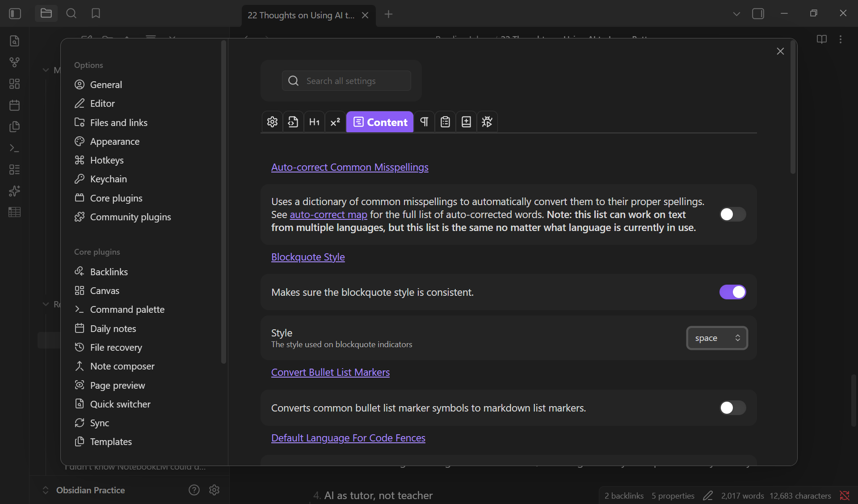Image resolution: width=858 pixels, height=504 pixels.
Task: Open the Convert Bullet List Markers link
Action: [330, 372]
